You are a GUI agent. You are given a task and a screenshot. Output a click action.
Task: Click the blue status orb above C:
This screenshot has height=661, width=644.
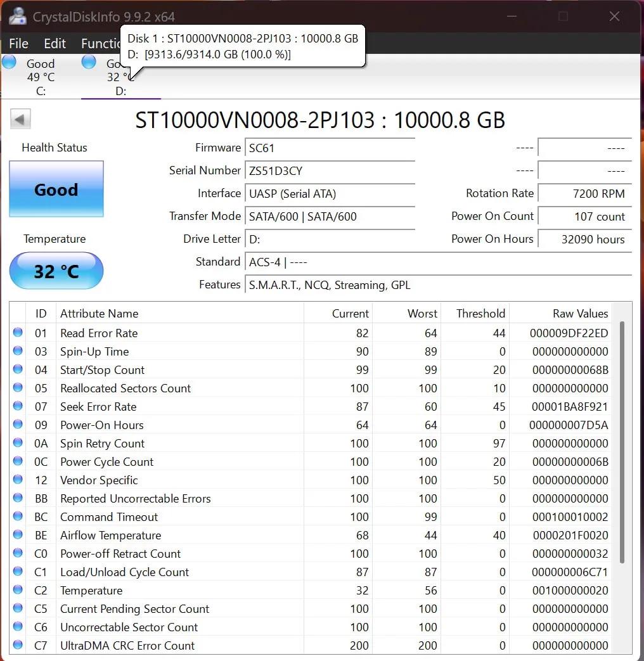tap(10, 62)
